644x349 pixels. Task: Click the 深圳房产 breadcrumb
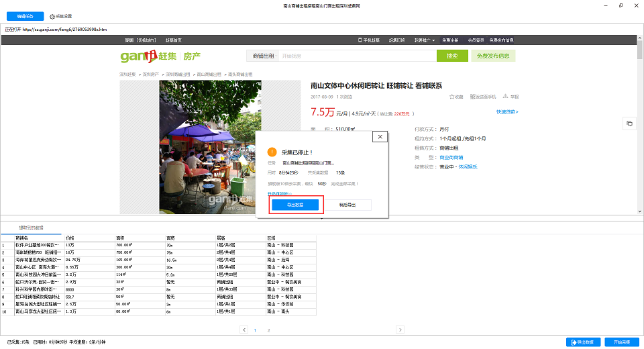151,74
